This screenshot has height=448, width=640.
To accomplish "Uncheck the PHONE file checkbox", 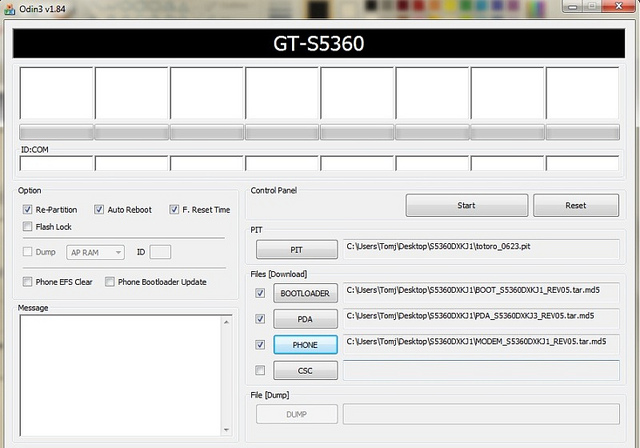I will pos(260,345).
